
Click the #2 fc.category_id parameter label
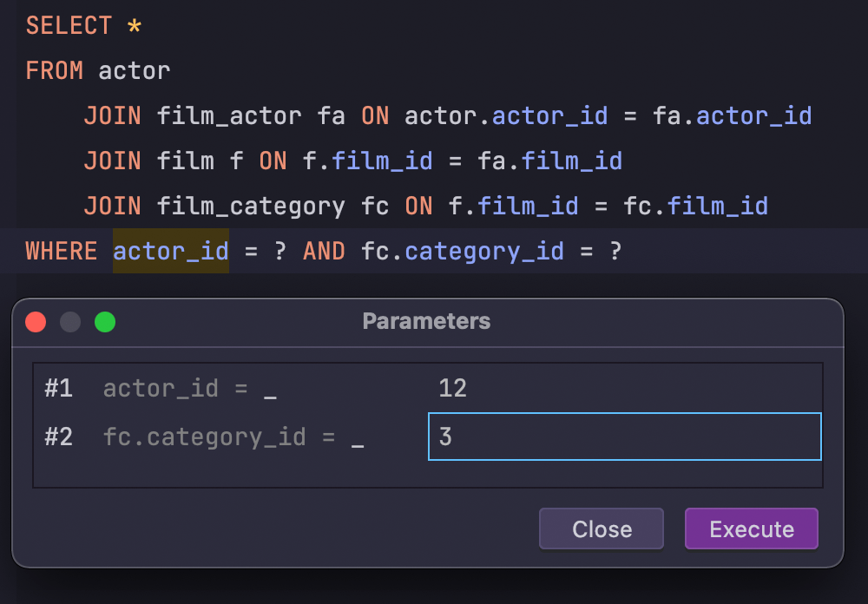(233, 437)
